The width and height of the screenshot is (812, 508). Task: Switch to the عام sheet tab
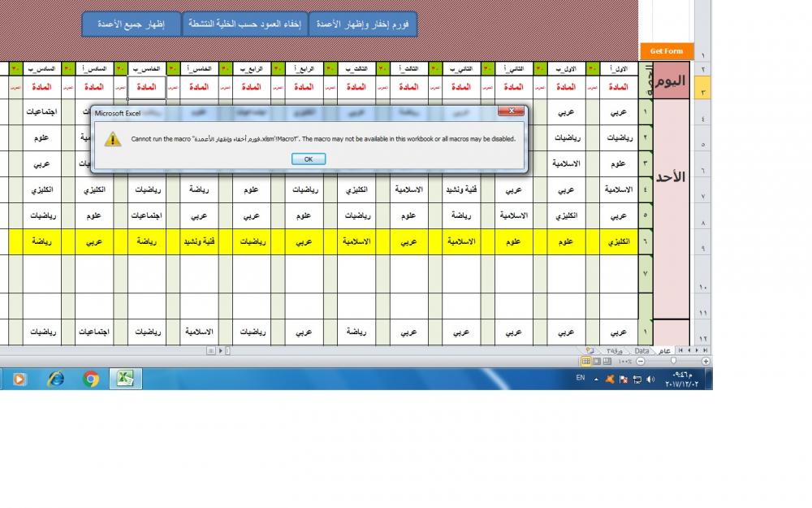tap(663, 350)
